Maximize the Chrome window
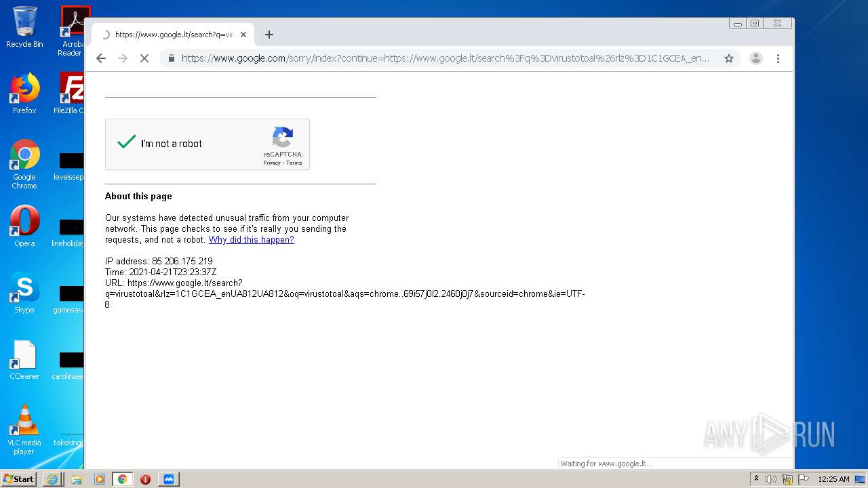Screen dimensions: 868x488 coord(755,23)
